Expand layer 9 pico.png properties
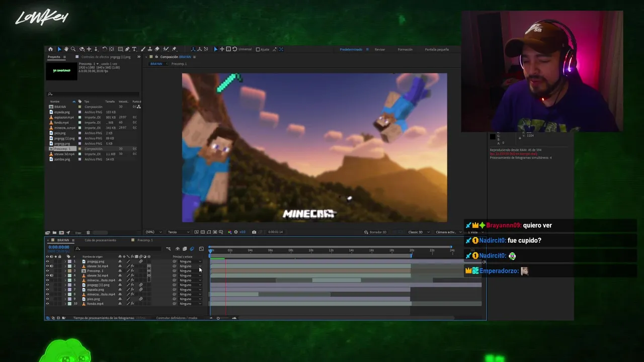 click(x=65, y=299)
